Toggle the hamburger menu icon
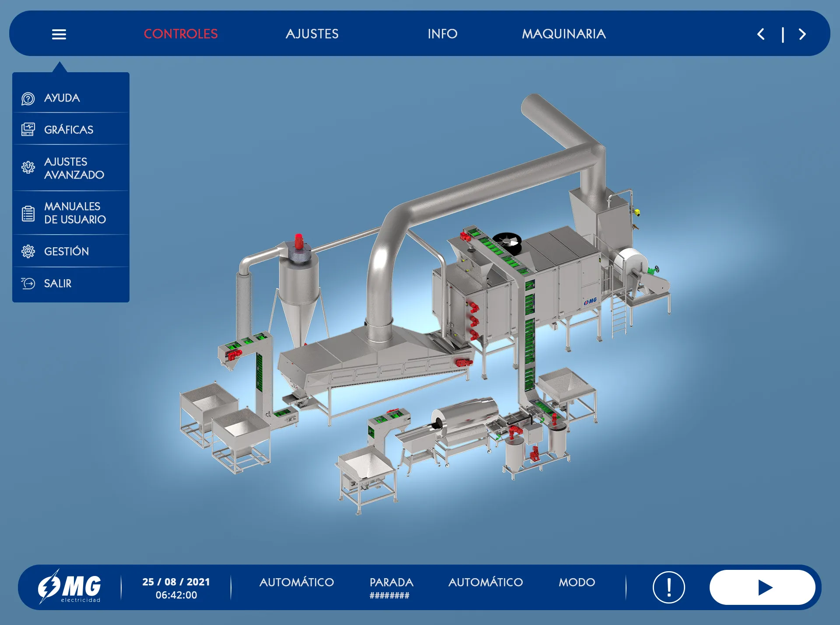Screen dimensions: 840x625 pyautogui.click(x=59, y=34)
